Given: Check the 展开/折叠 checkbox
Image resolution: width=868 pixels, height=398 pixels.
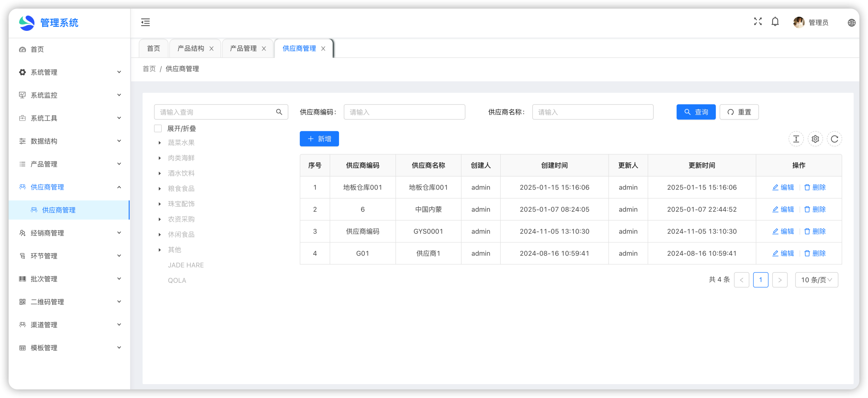Looking at the screenshot, I should point(158,128).
